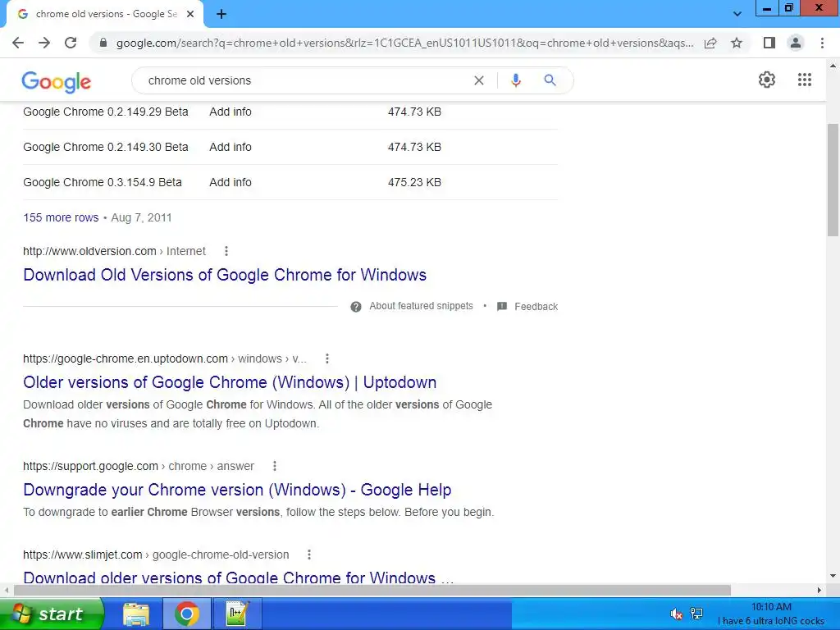The height and width of the screenshot is (630, 840).
Task: Click Add info for Chrome 0.2.149.29 Beta
Action: (x=231, y=112)
